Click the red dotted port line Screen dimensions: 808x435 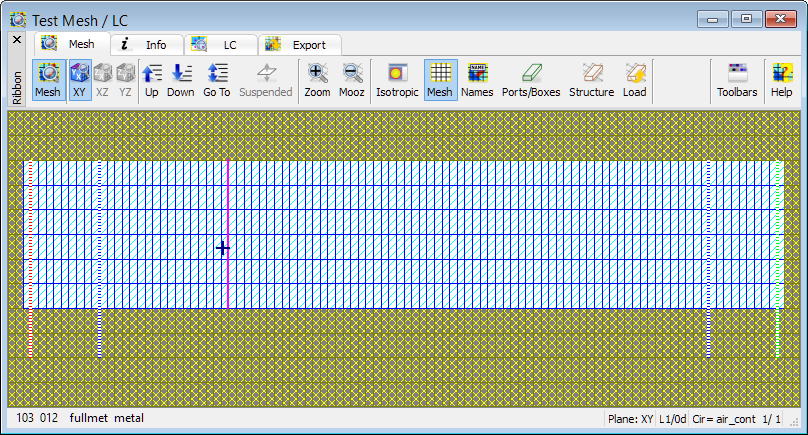click(30, 259)
